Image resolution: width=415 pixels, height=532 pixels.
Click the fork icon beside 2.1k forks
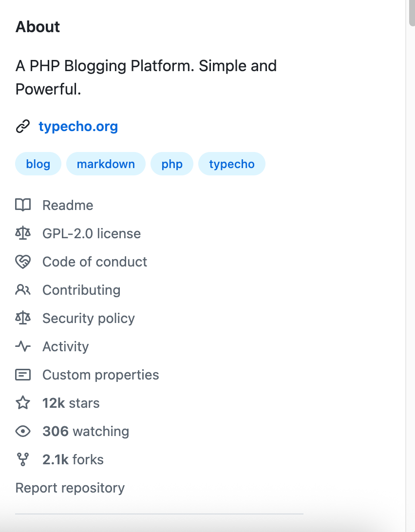pyautogui.click(x=23, y=459)
